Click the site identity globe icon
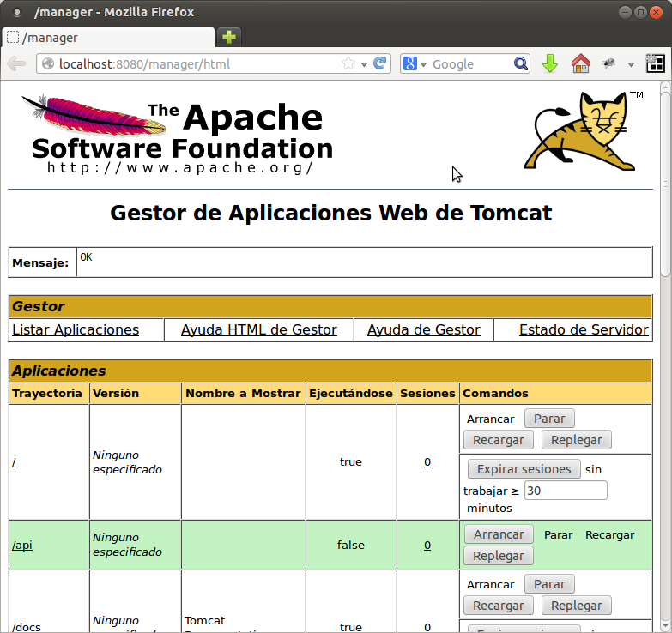Screen dimensions: 672x633 (x=48, y=63)
